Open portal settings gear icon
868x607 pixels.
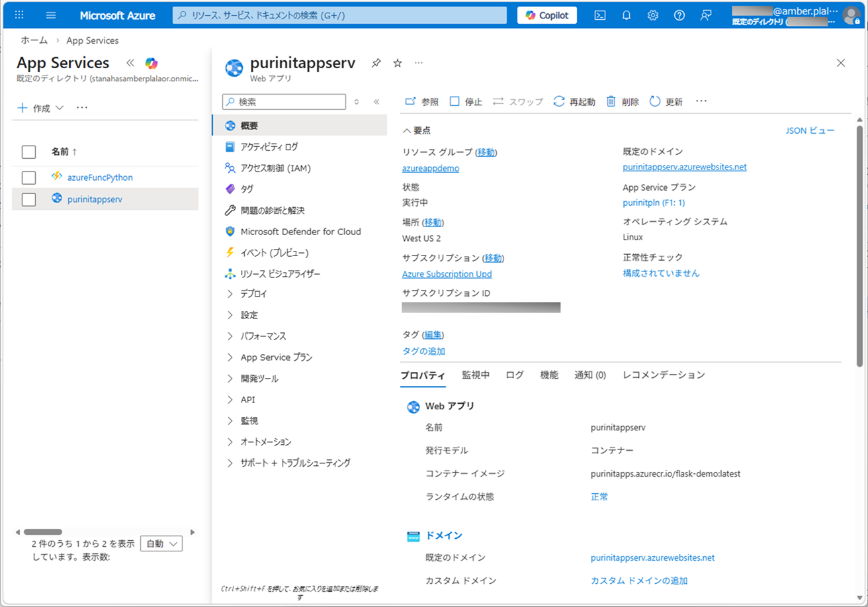click(x=652, y=15)
